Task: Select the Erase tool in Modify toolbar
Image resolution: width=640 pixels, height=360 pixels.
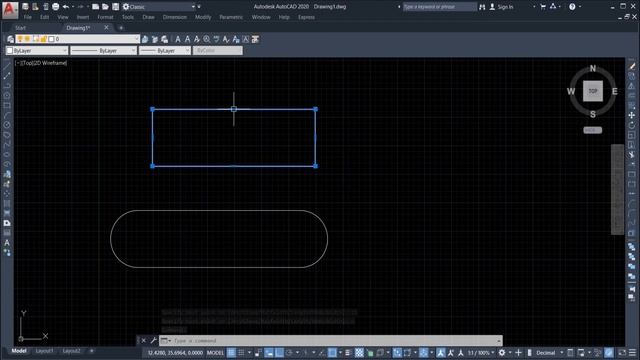Action: pyautogui.click(x=632, y=66)
